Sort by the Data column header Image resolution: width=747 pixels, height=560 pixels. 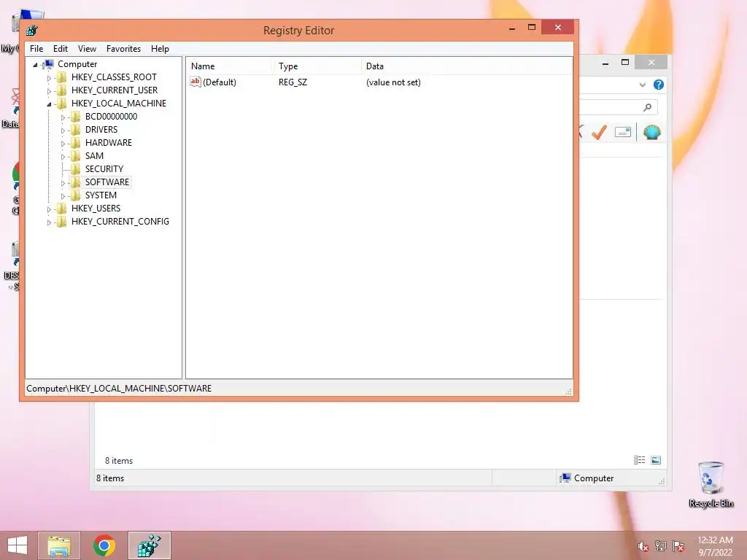coord(467,66)
